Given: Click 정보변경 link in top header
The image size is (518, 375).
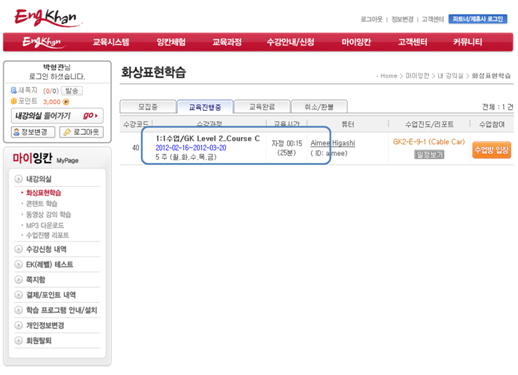Looking at the screenshot, I should click(402, 19).
